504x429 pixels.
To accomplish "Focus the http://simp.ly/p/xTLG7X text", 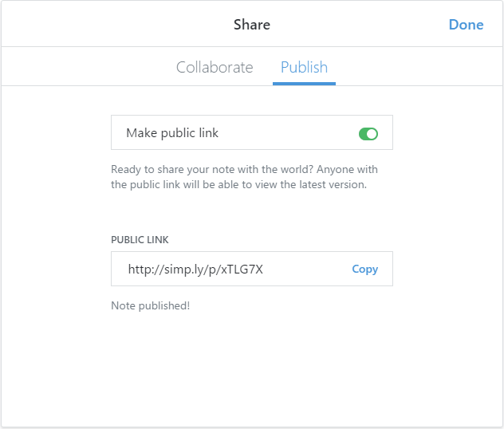I will tap(195, 270).
